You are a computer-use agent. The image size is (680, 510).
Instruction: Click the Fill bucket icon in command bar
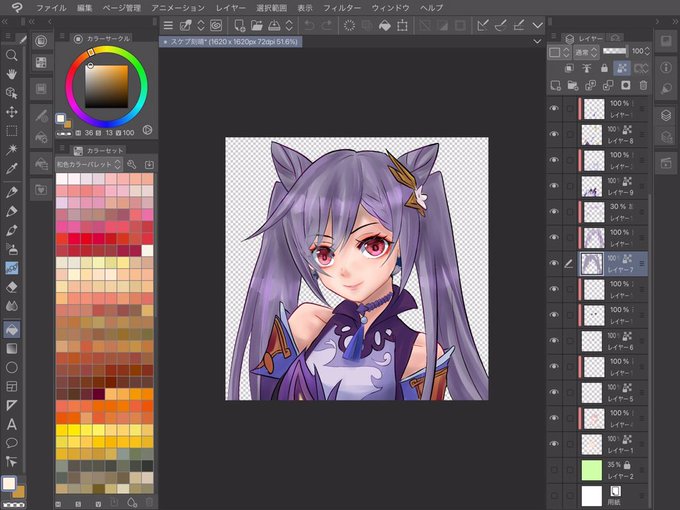point(384,26)
